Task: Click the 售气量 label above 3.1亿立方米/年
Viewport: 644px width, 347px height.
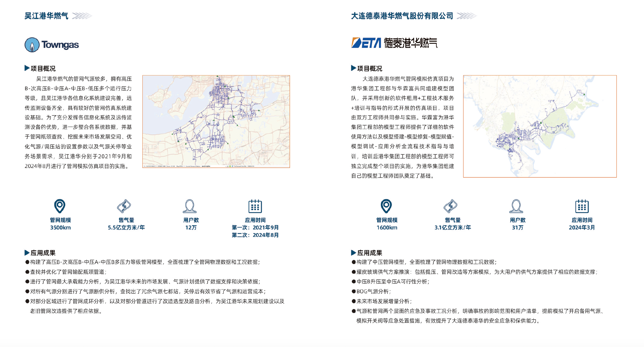Action: click(453, 220)
